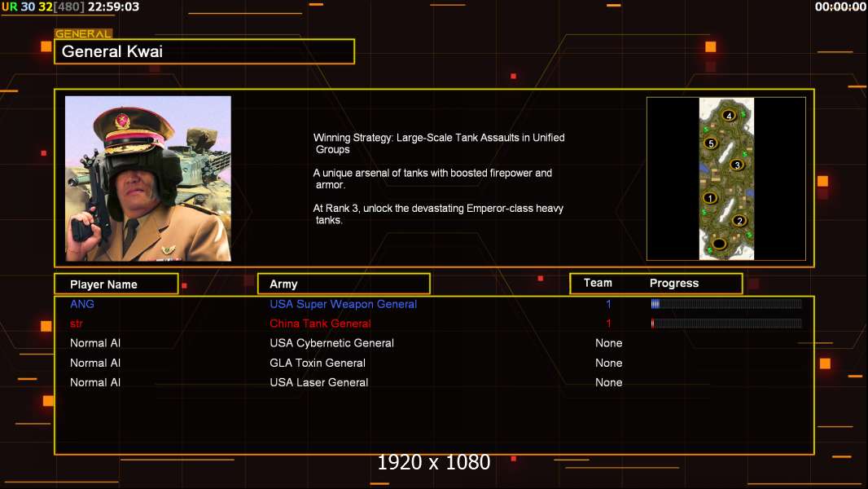Click the Army column header
868x489 pixels.
pyautogui.click(x=344, y=284)
